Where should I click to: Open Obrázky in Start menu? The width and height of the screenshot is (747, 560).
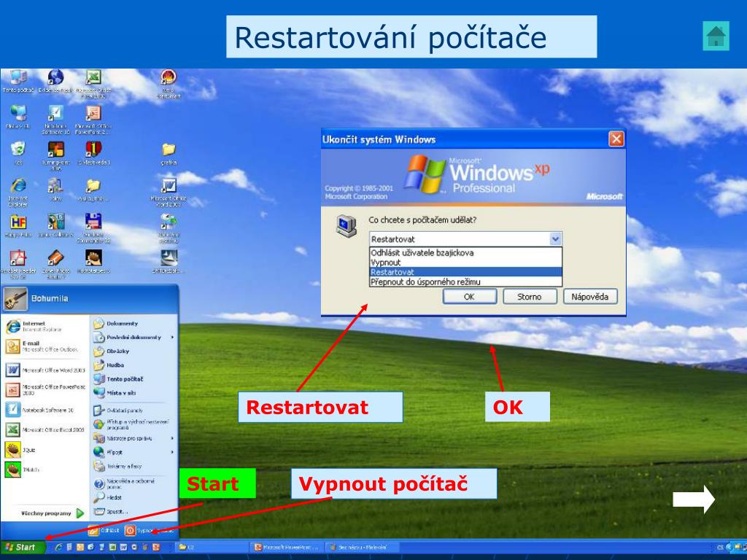click(112, 351)
